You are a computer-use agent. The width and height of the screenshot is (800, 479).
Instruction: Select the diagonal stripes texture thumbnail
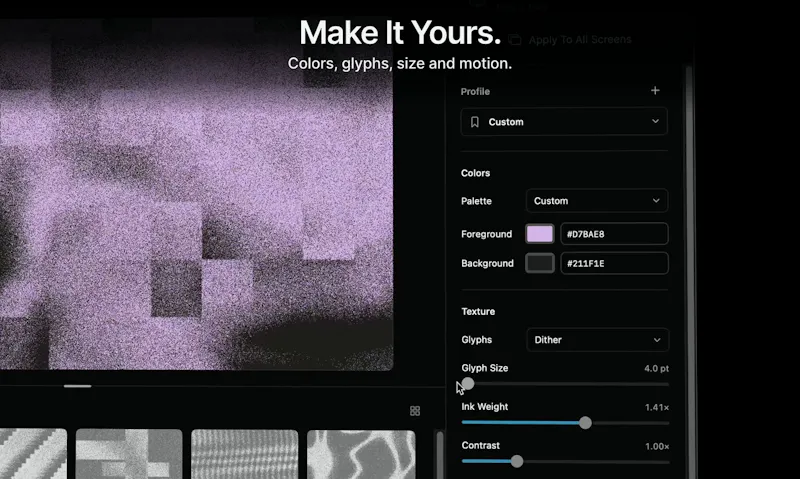coord(33,454)
